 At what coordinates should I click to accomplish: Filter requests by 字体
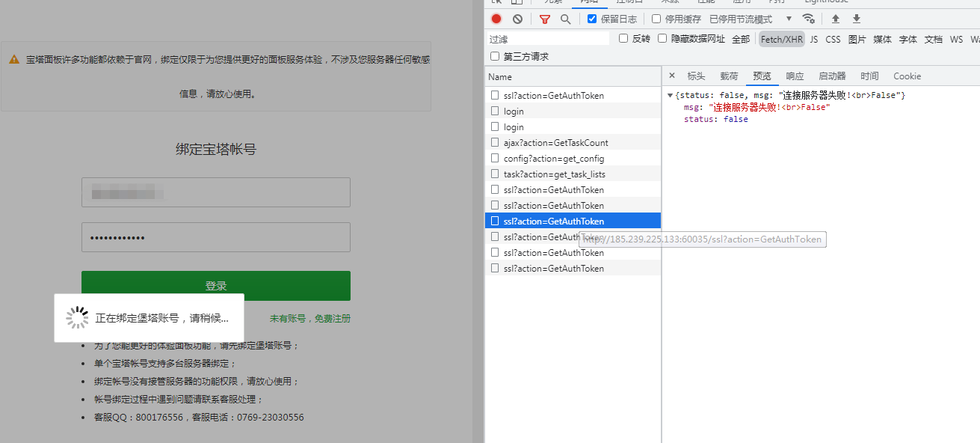tap(908, 39)
